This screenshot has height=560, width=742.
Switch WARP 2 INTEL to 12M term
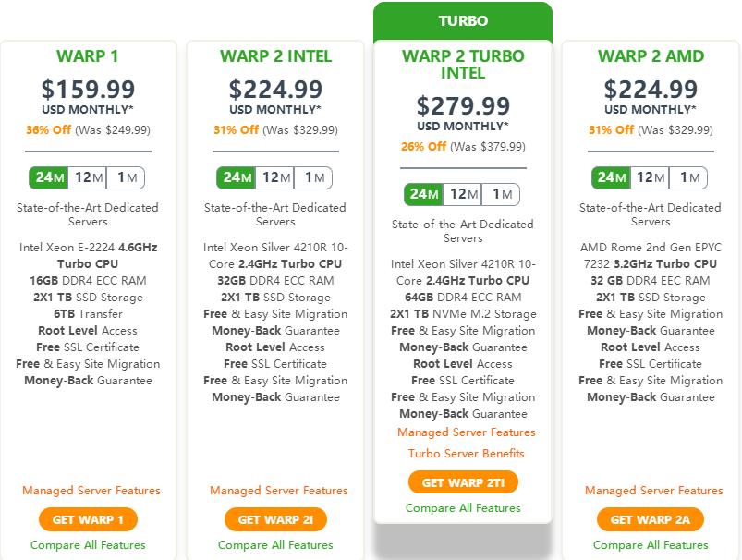click(275, 177)
